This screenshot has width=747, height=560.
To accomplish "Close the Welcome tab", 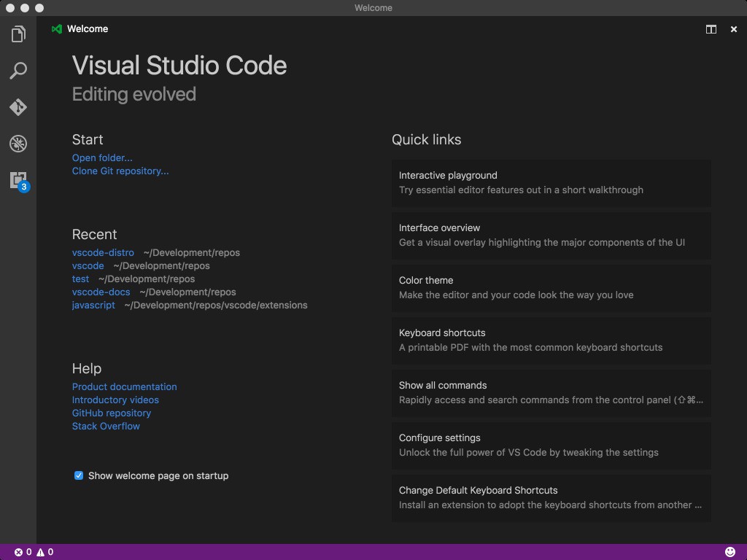I will 734,29.
